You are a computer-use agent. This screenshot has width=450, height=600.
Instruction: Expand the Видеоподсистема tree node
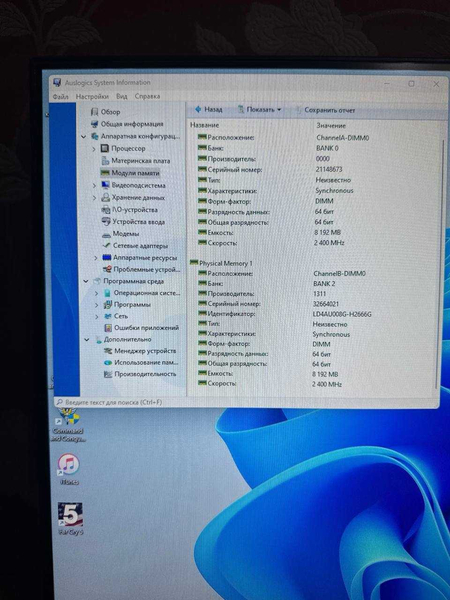pyautogui.click(x=94, y=186)
